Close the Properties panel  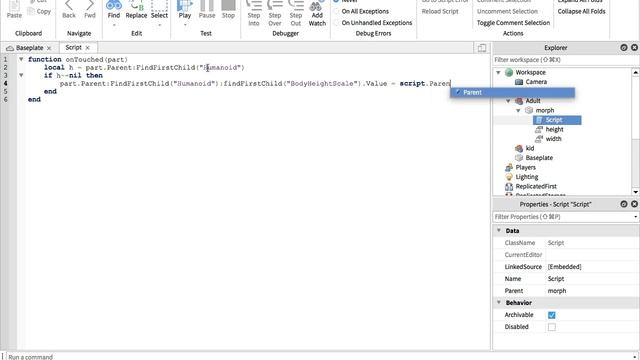tap(634, 204)
